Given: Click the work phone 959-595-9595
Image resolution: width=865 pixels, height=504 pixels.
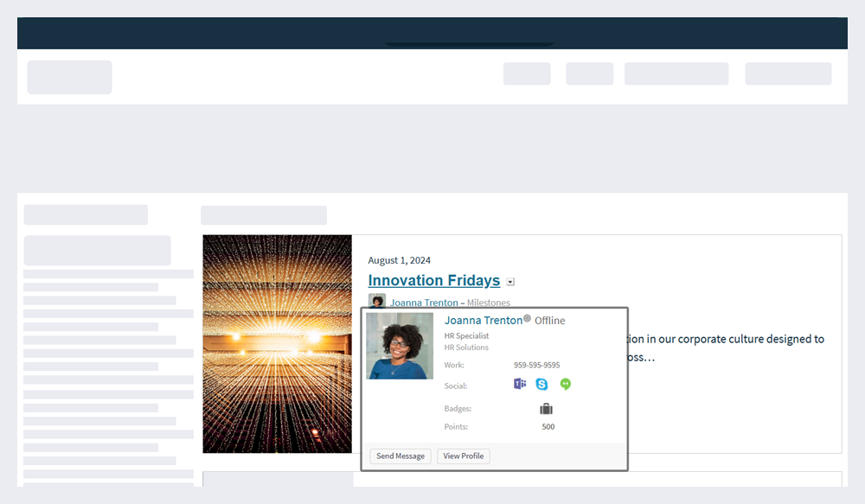Looking at the screenshot, I should click(537, 365).
